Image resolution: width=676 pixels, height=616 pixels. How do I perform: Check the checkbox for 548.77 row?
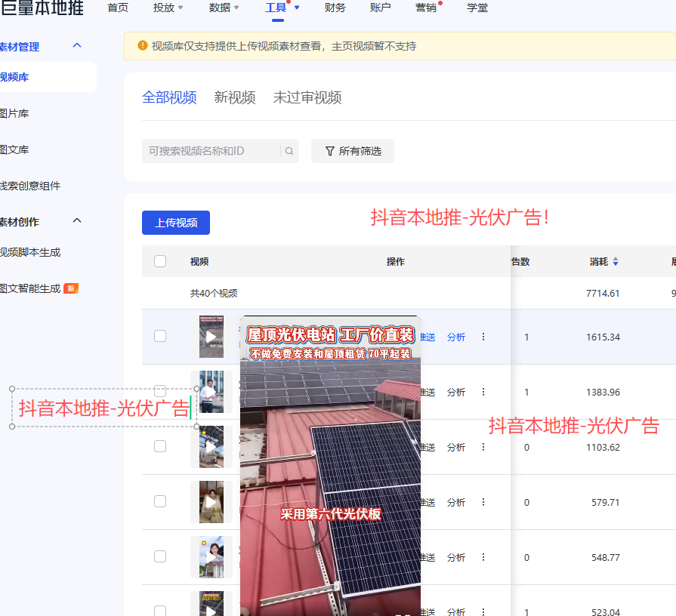pos(160,556)
